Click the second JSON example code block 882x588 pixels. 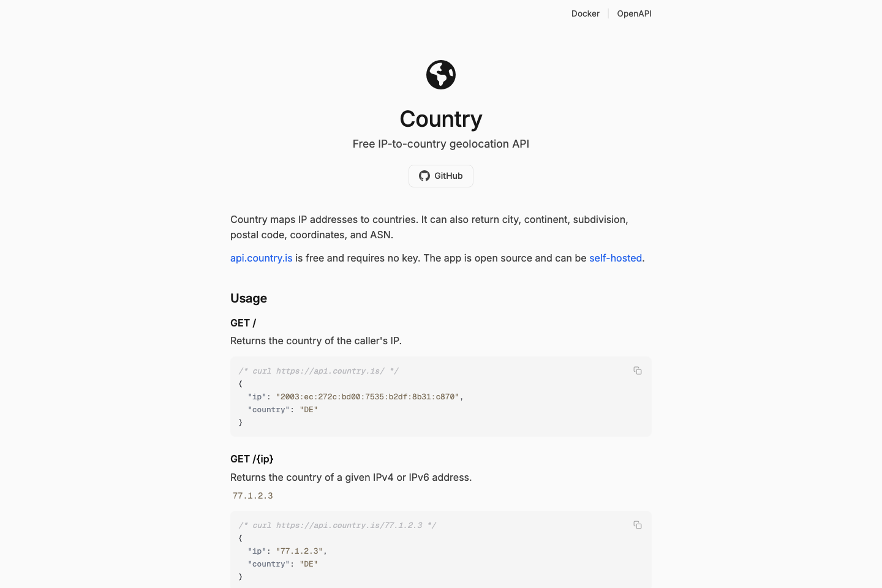pyautogui.click(x=441, y=551)
